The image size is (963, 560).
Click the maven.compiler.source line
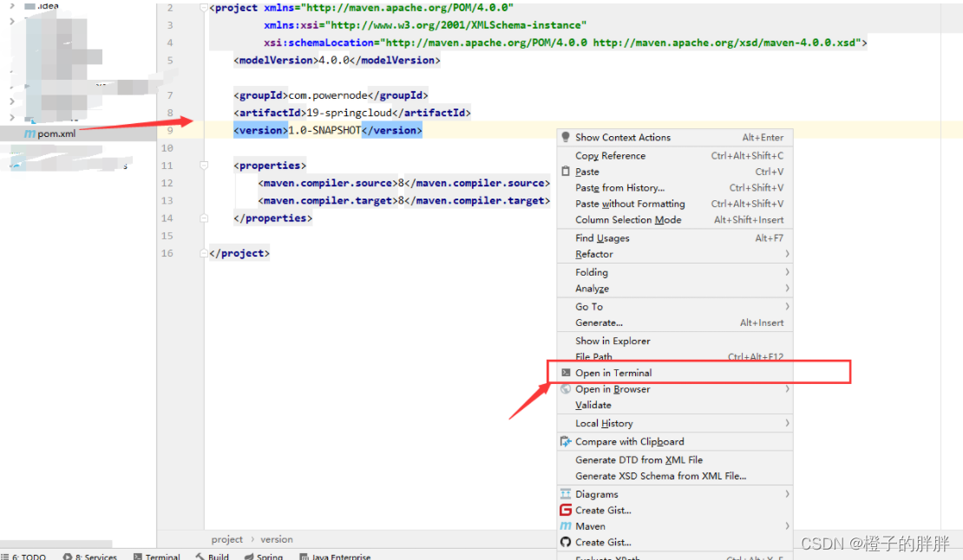tap(403, 183)
